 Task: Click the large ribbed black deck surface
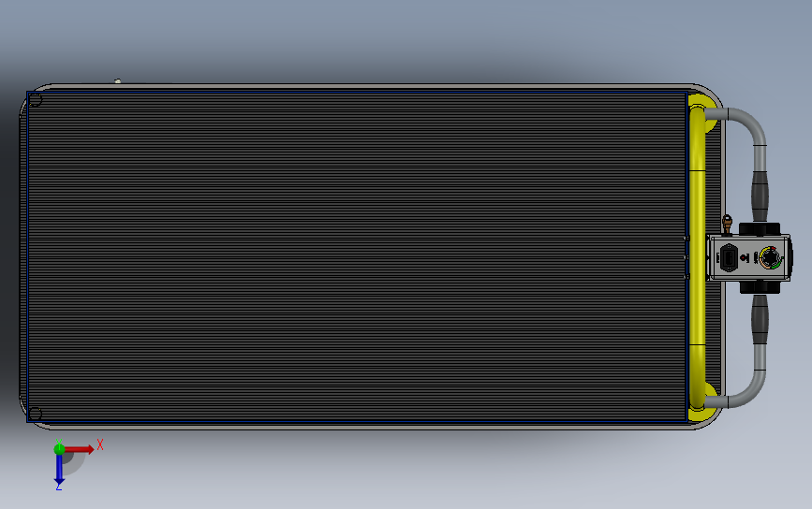[x=357, y=257]
